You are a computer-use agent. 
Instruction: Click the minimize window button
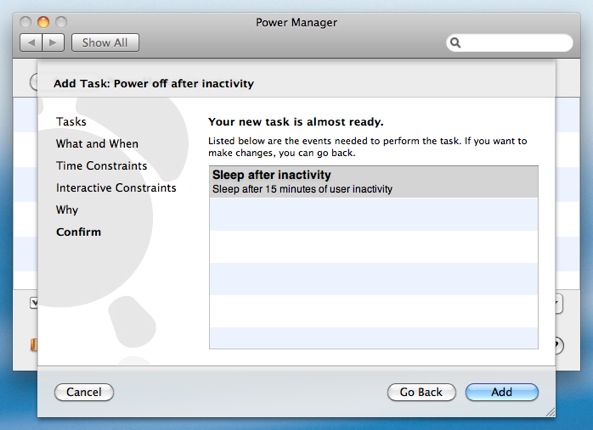(x=43, y=22)
